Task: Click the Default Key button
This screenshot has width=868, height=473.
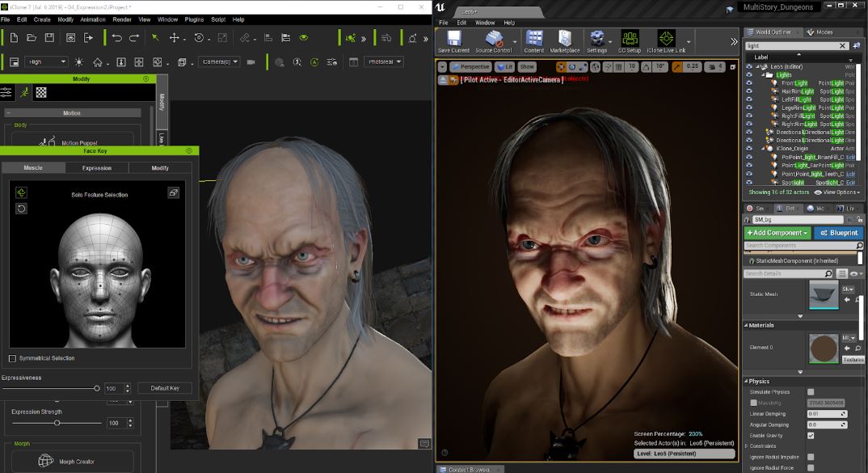Action: (x=164, y=388)
